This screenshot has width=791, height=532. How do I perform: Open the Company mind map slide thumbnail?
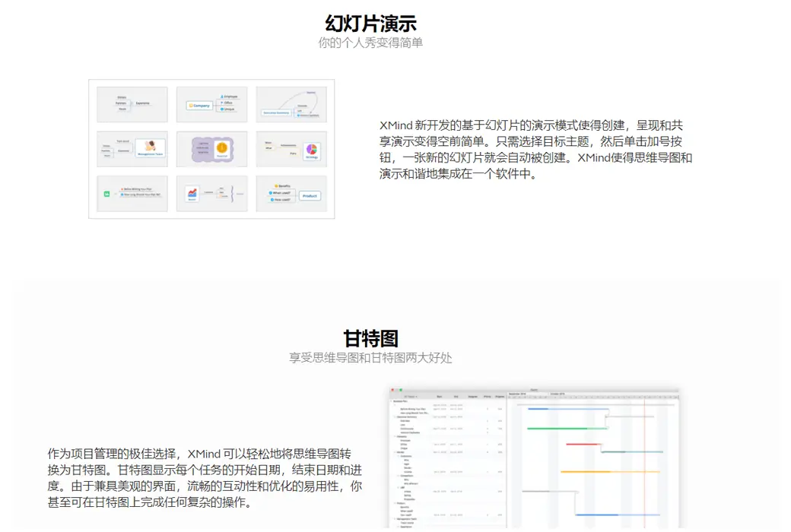tap(212, 104)
